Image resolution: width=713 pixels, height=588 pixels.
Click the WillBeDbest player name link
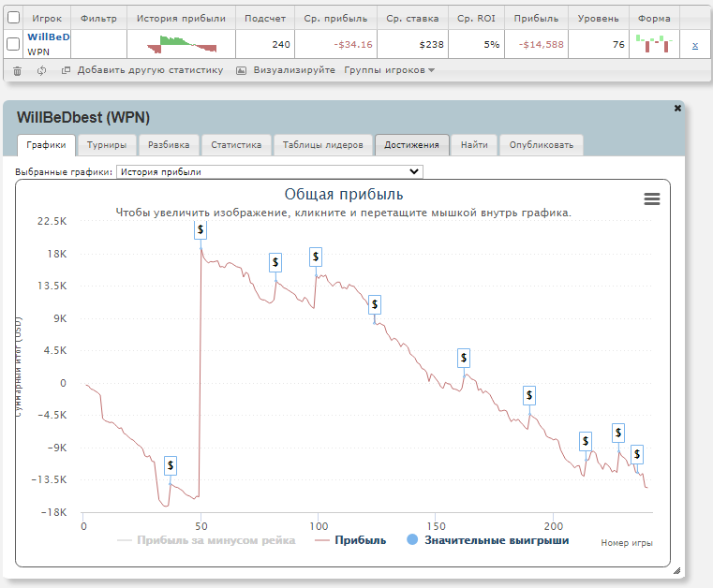49,37
